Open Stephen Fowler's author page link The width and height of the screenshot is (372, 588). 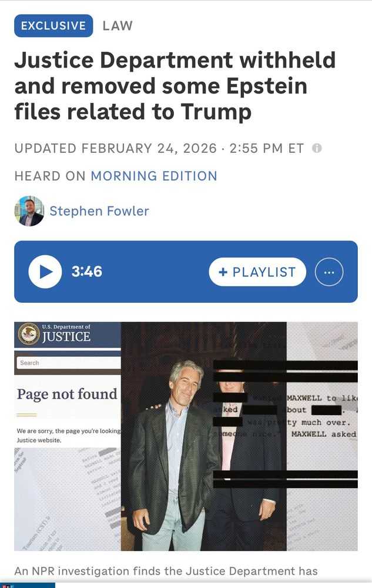click(x=99, y=211)
